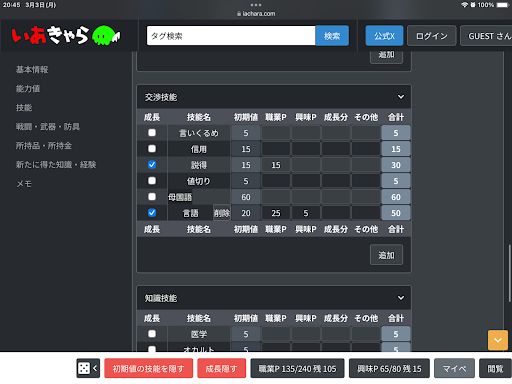Viewport: 512px width, 384px height.
Task: Jump down with the orange chevron button
Action: coord(498,340)
